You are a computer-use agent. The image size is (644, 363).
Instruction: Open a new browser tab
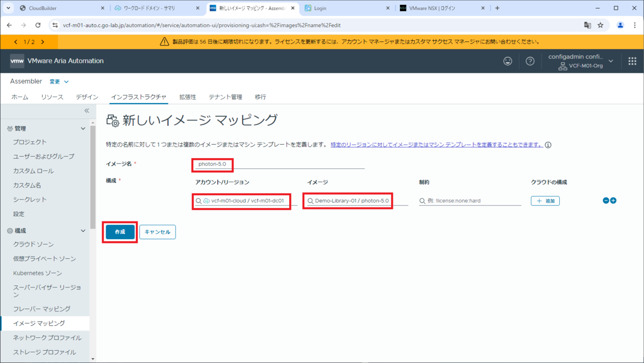(497, 8)
